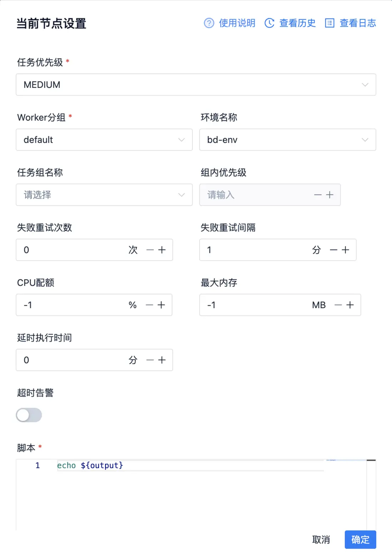Viewport: 392px width, 556px height.
Task: Click the 查看日志 log list icon
Action: [x=330, y=23]
